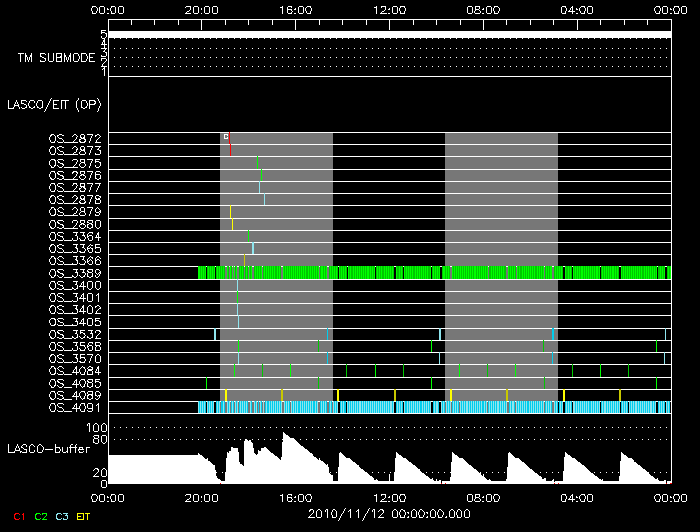Viewport: 700px width, 532px height.
Task: Select the yellow C3 legend entry
Action: tap(63, 516)
